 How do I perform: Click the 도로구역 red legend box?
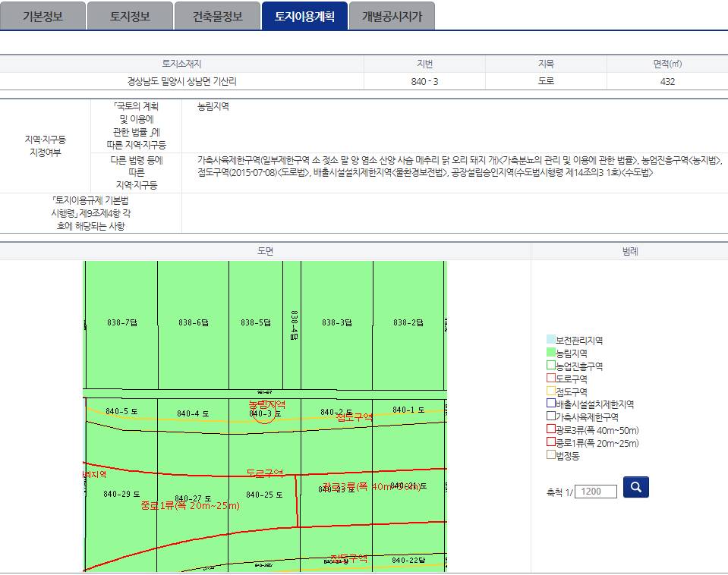[550, 378]
